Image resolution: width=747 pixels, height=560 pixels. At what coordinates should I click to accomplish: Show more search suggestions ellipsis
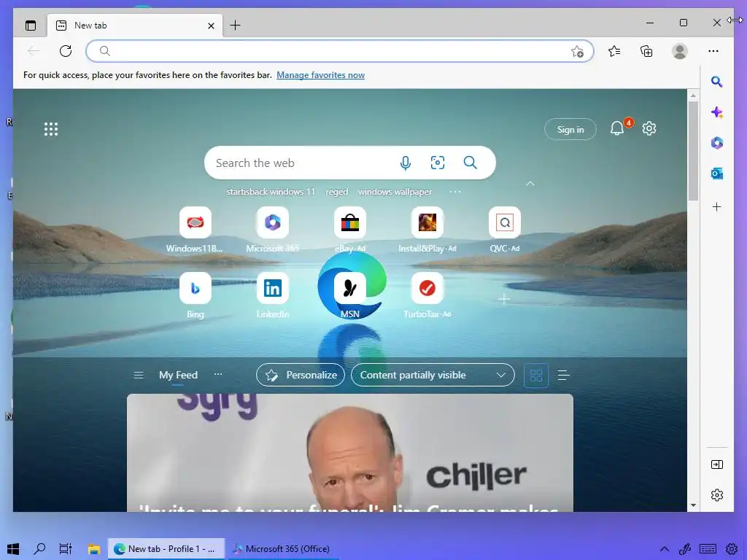(455, 192)
